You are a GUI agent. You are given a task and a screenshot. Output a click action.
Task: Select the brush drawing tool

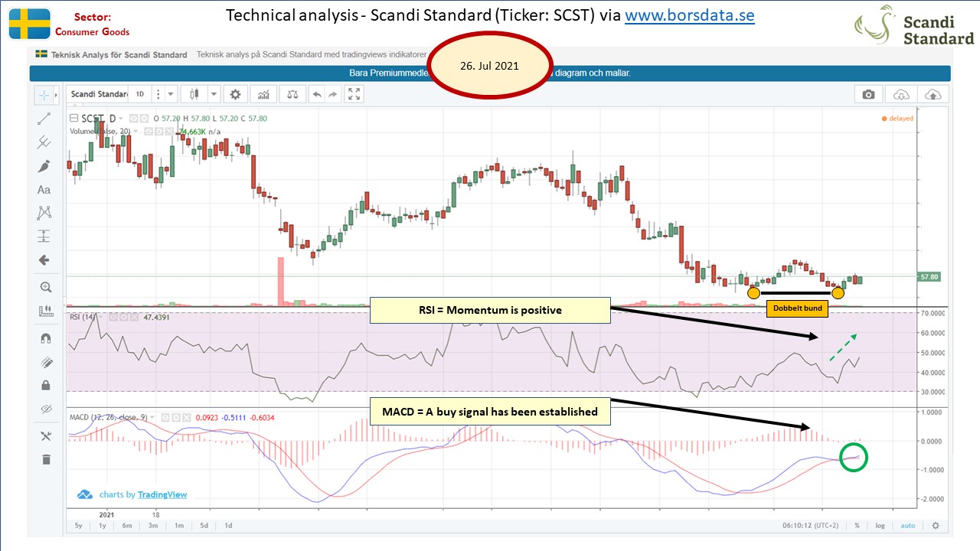(44, 166)
